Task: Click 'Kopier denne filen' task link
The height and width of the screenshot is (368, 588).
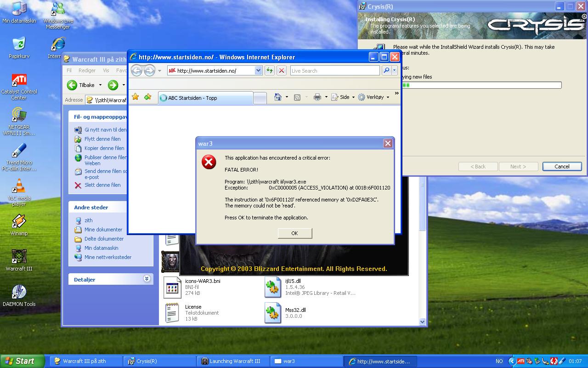Action: [104, 148]
